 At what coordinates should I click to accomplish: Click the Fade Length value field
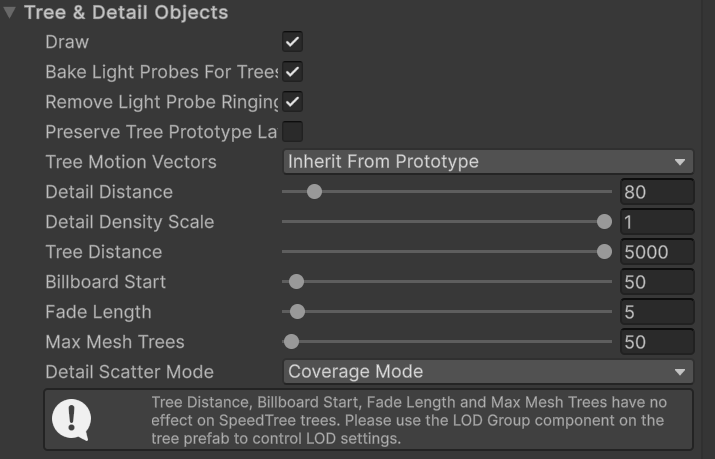pos(656,312)
